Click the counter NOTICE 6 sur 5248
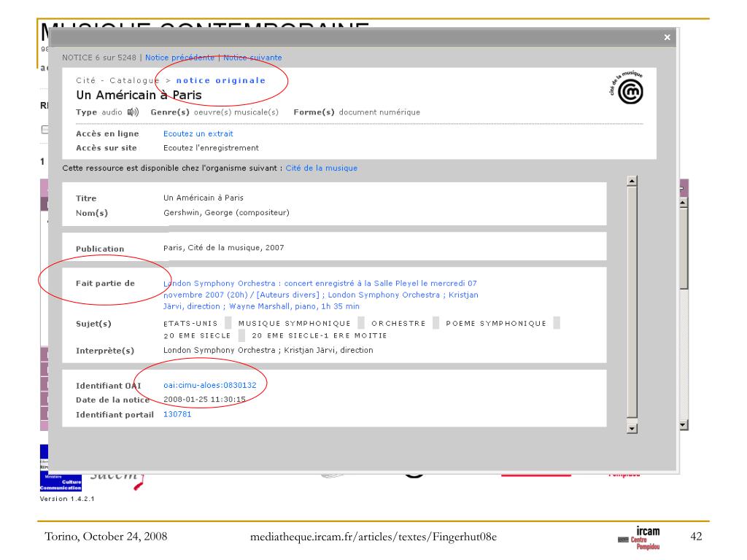Viewport: 747px width, 560px height. (x=99, y=58)
